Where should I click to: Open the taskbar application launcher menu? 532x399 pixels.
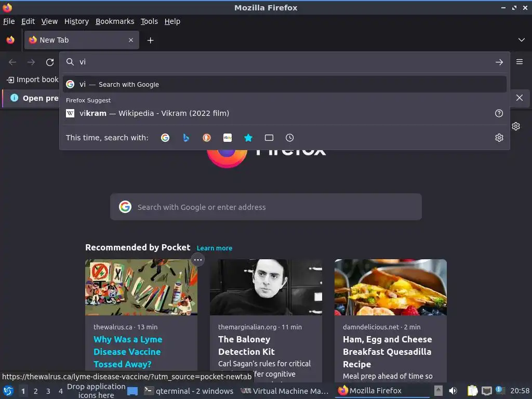click(x=8, y=391)
